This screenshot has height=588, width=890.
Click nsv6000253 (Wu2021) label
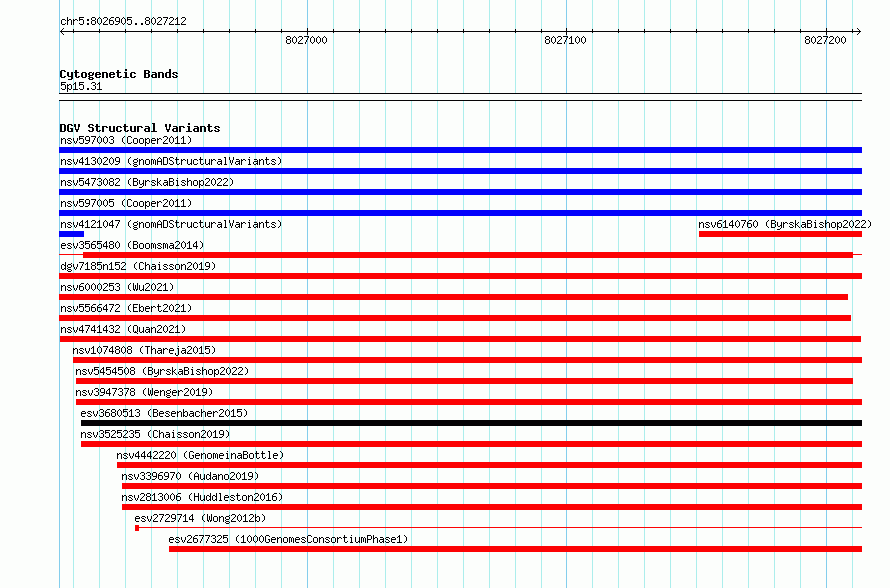coord(117,287)
